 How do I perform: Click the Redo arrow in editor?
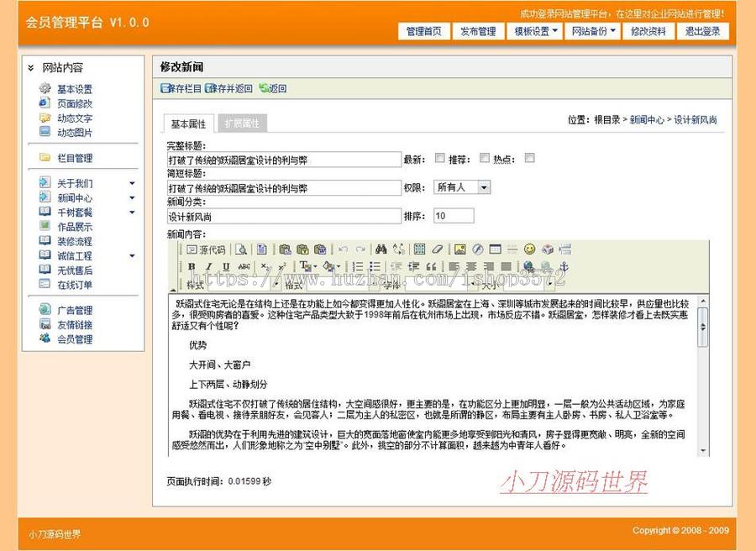tap(360, 249)
